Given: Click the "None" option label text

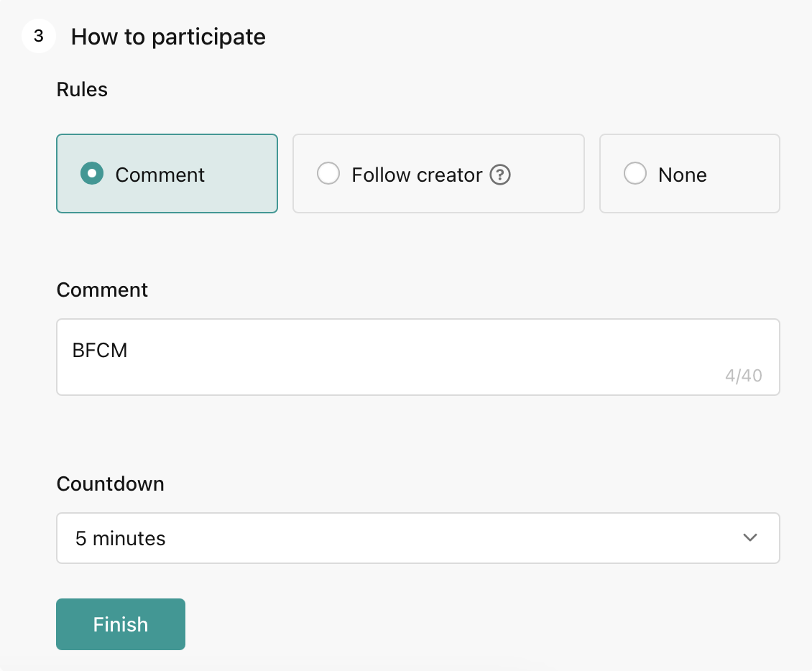Looking at the screenshot, I should pos(683,175).
